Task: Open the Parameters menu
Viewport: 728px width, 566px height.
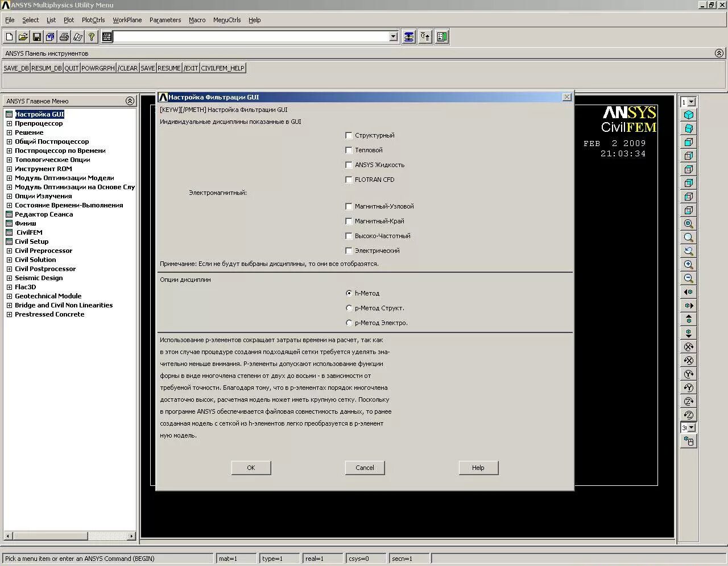Action: (x=165, y=20)
